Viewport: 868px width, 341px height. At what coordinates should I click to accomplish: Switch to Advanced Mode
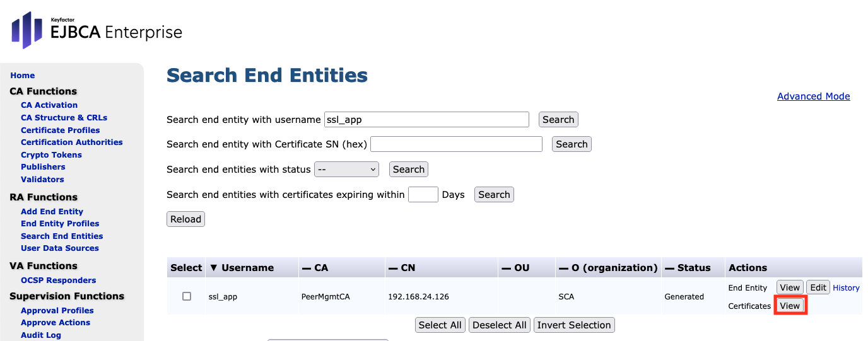point(813,96)
